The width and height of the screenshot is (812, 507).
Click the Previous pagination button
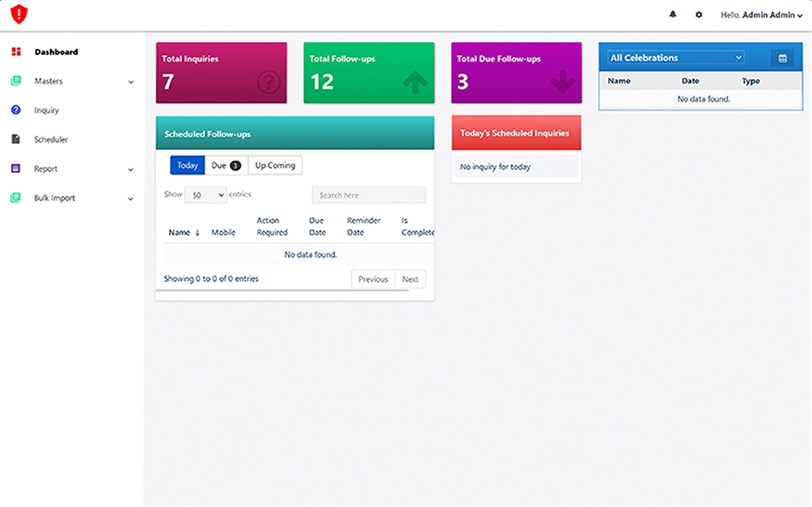tap(373, 279)
